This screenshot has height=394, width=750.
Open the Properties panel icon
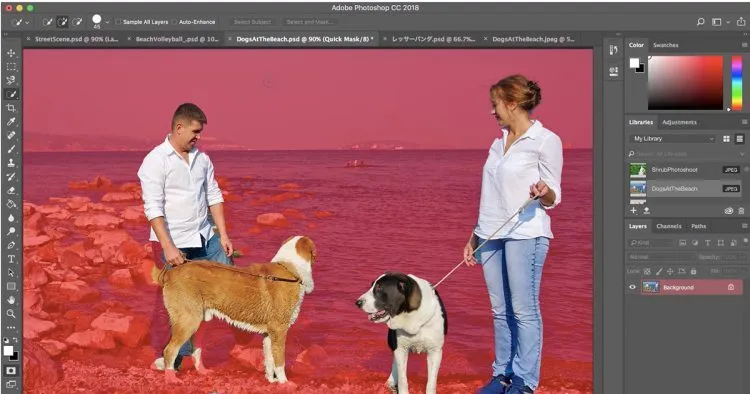tap(614, 71)
